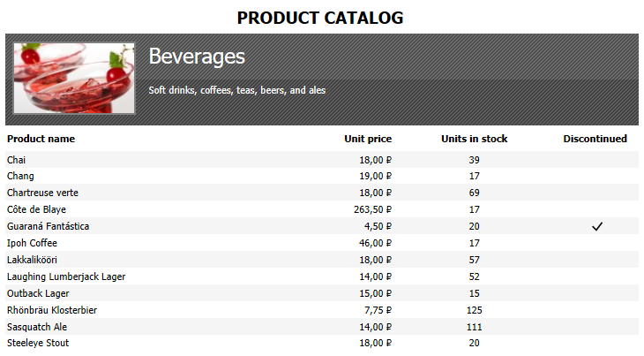644x356 pixels.
Task: Click the PRODUCT CATALOG title
Action: tap(320, 18)
